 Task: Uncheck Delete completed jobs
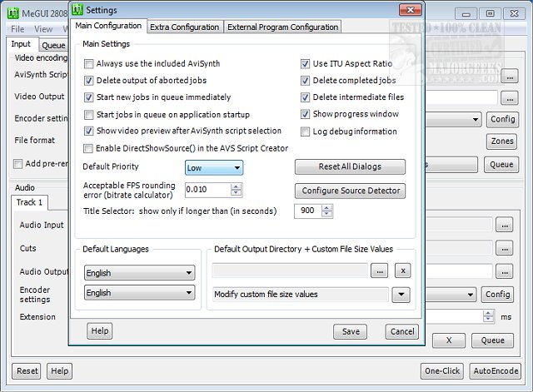[306, 81]
